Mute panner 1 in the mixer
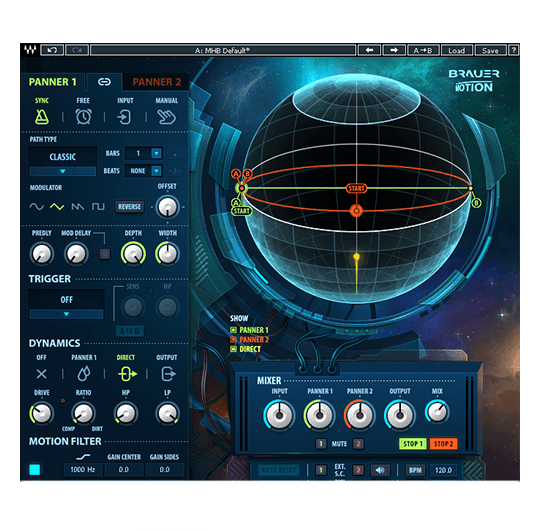The width and height of the screenshot is (541, 530). coord(321,444)
